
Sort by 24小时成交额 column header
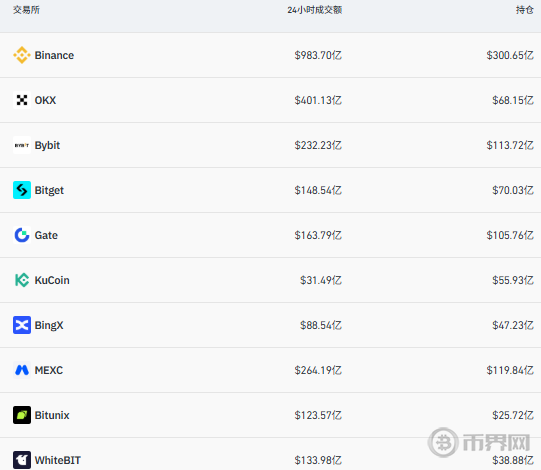(x=315, y=10)
